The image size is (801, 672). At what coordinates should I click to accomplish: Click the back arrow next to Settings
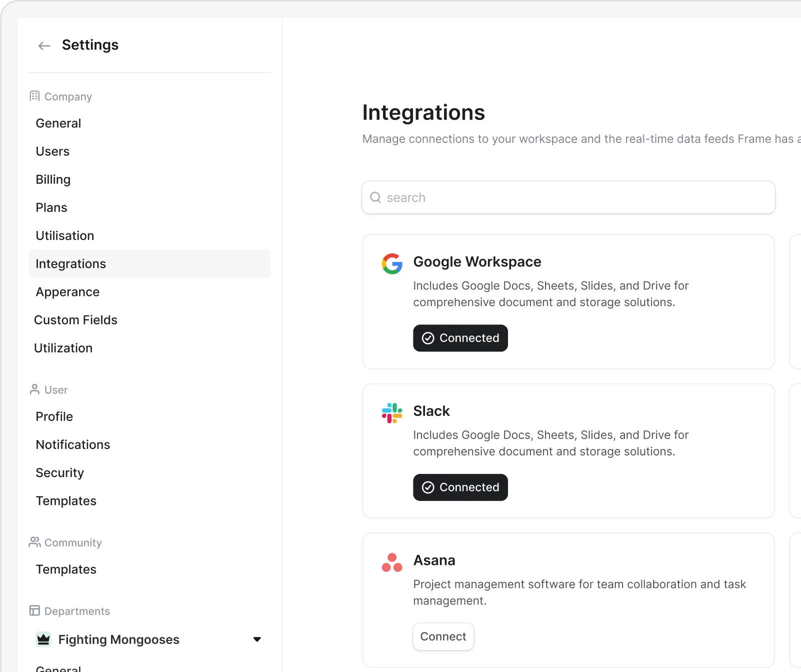[x=44, y=46]
